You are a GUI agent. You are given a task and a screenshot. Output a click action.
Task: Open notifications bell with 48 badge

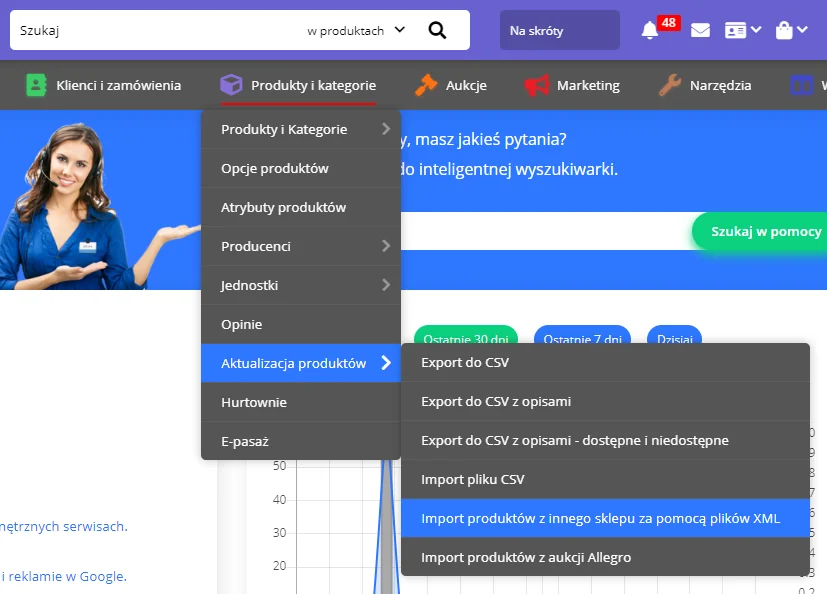[650, 31]
